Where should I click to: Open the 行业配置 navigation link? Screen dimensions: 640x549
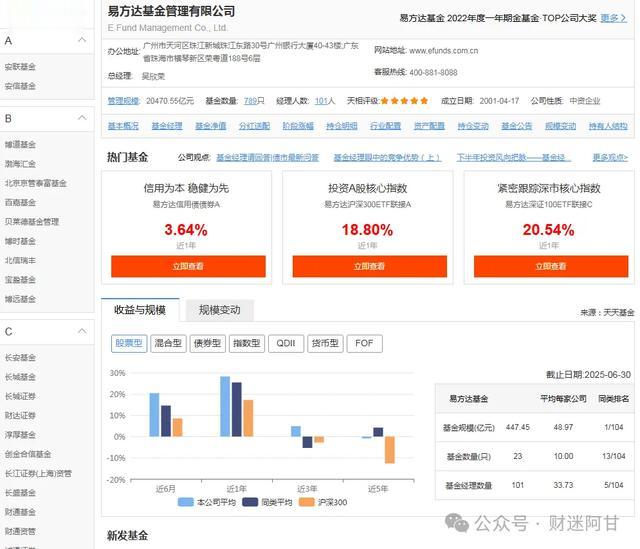pyautogui.click(x=386, y=126)
